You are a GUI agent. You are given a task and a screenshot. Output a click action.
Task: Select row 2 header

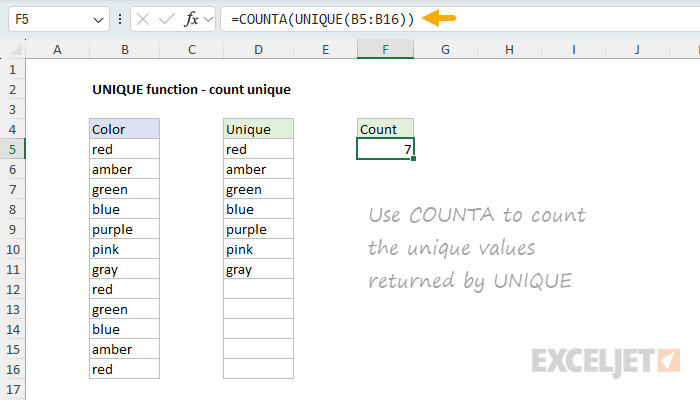coord(12,89)
